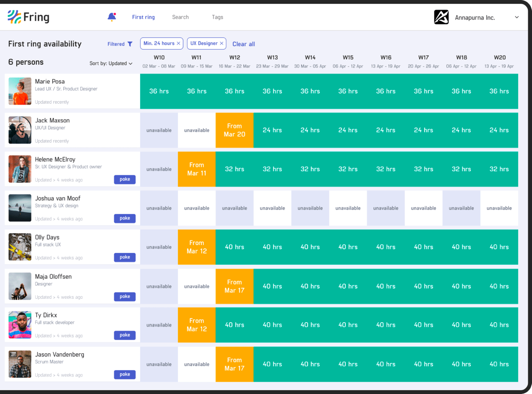Select Olly Days' 40 hrs cell in W13
This screenshot has height=394, width=532.
click(272, 247)
